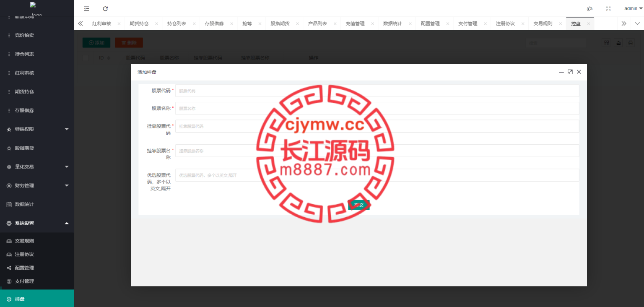
Task: Switch to the 红利审核 tab
Action: (102, 23)
